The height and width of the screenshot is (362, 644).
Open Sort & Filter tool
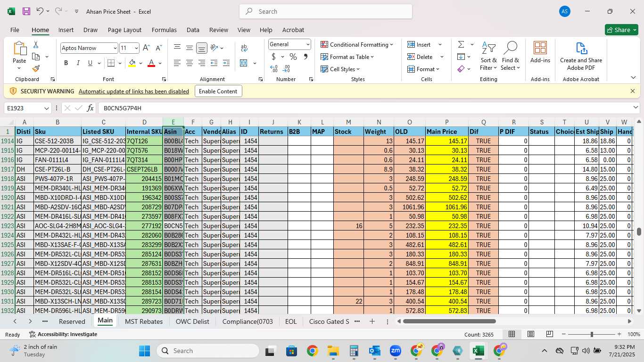pos(488,56)
